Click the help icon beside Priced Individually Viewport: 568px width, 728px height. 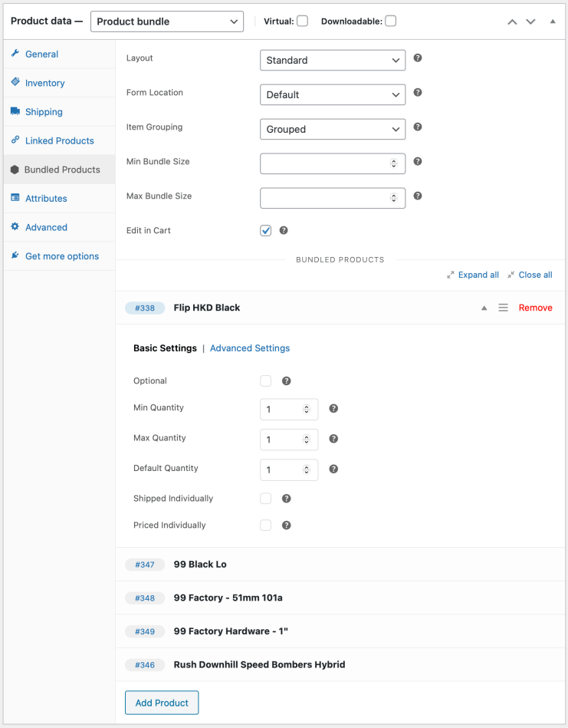(286, 525)
